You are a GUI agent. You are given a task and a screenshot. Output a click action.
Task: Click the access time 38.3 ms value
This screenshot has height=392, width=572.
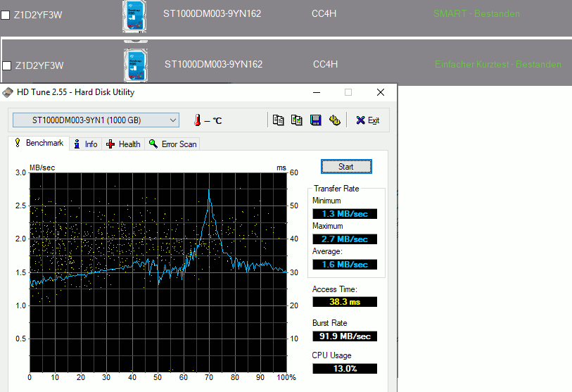[345, 302]
